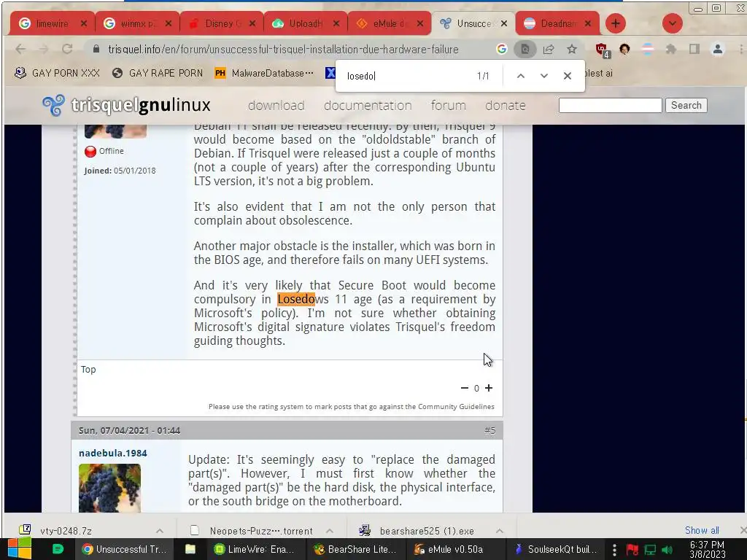Open bearshare525 (1).exe downloaded file
The width and height of the screenshot is (747, 560).
click(426, 531)
